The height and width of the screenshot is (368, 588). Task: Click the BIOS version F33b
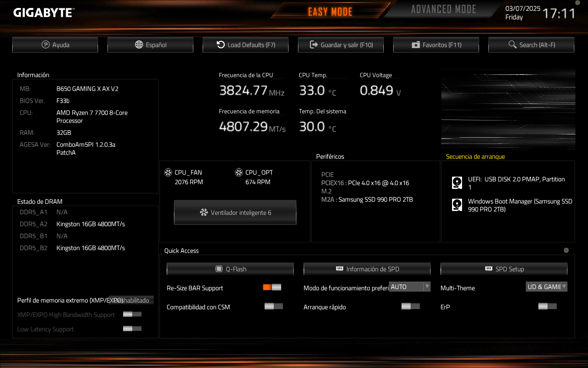(63, 101)
